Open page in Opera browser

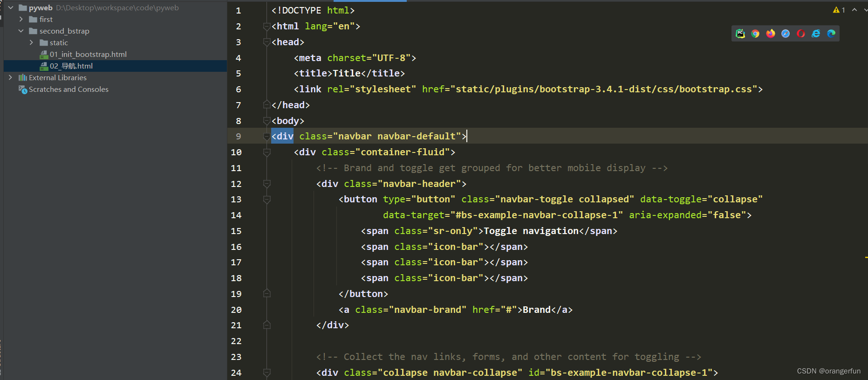(x=801, y=34)
